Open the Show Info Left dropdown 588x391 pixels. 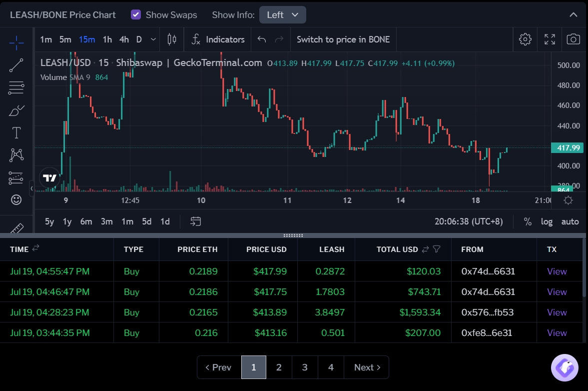click(282, 15)
